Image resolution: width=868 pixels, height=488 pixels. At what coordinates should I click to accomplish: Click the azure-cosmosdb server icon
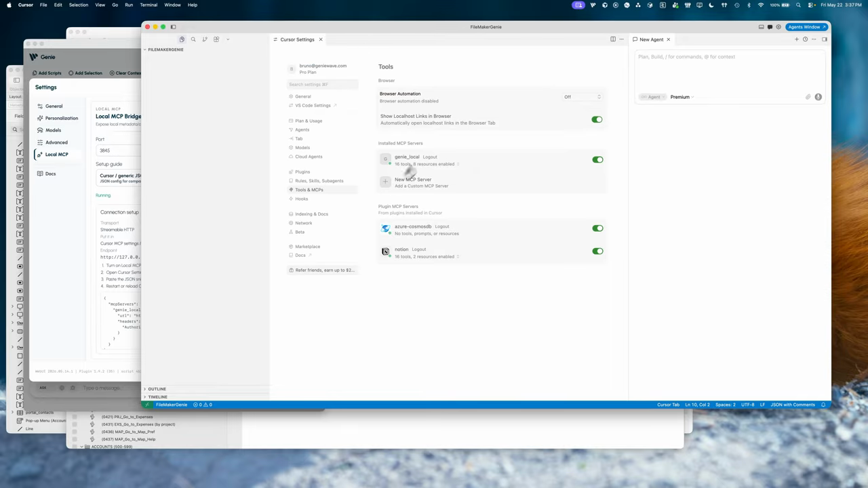click(385, 228)
